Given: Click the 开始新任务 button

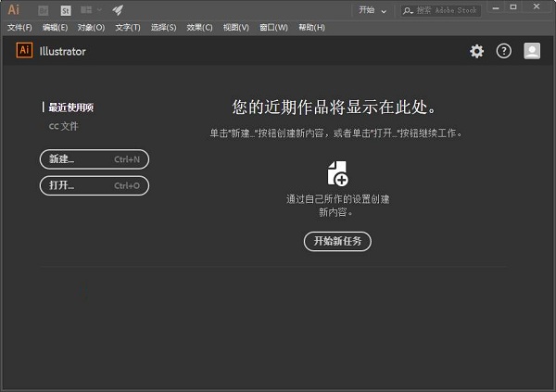Looking at the screenshot, I should (337, 242).
